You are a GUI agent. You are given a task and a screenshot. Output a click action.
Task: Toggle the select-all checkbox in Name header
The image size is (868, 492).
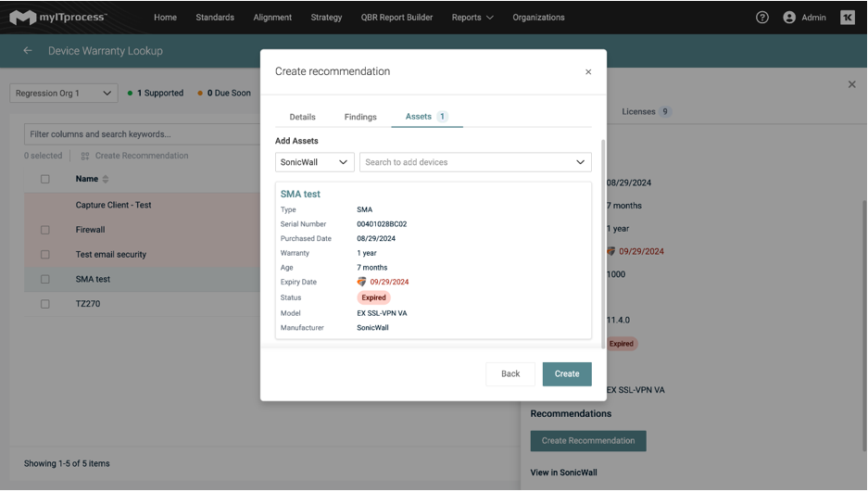point(44,179)
